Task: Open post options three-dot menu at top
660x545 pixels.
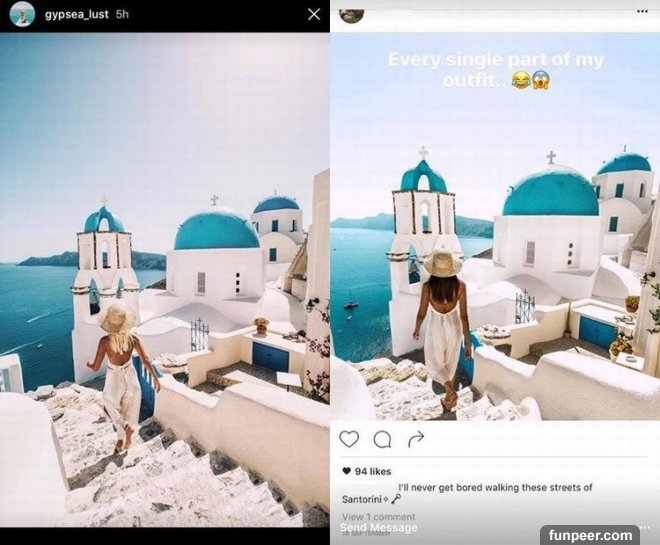Action: [642, 11]
